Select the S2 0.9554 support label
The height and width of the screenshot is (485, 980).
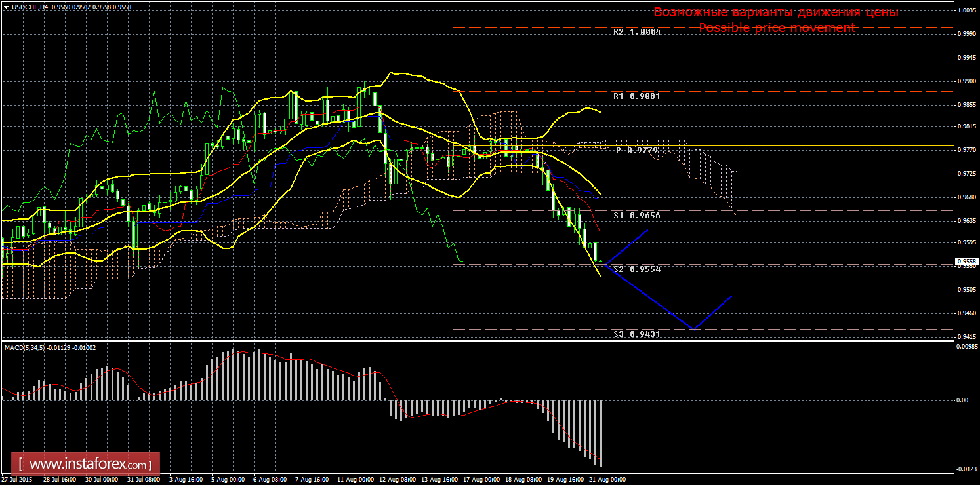coord(637,269)
